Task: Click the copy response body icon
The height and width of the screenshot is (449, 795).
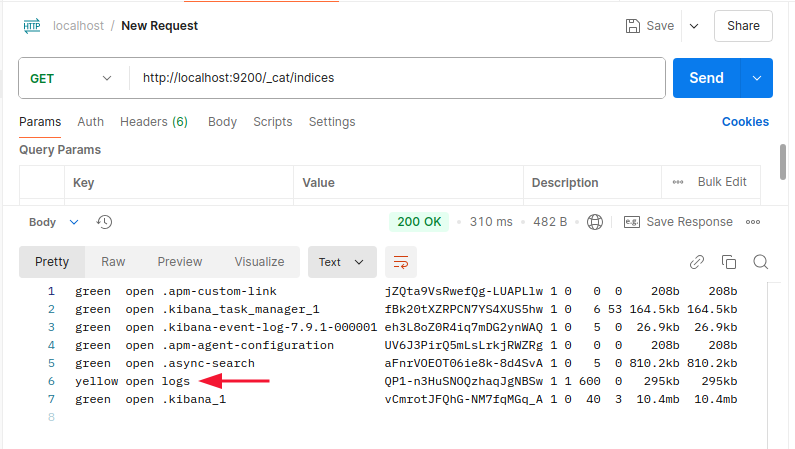Action: [728, 262]
